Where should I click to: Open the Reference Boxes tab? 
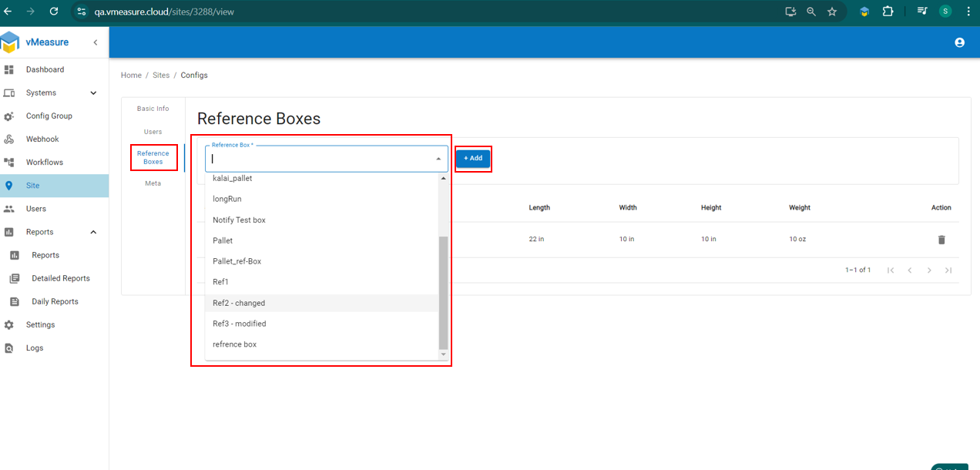click(153, 157)
